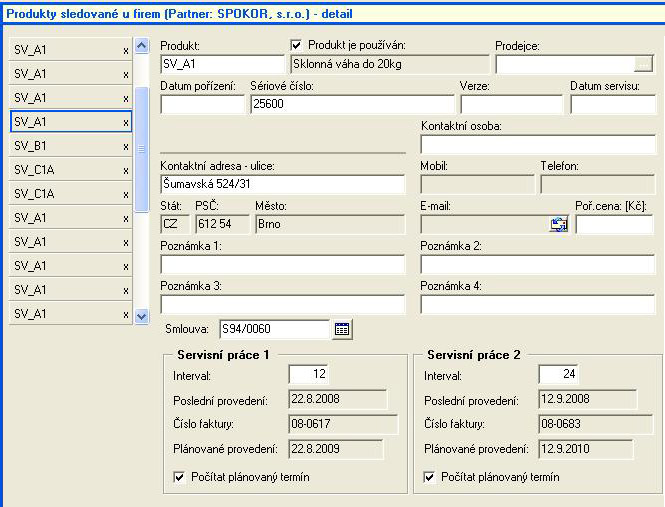Uncheck 'Počítat plánovaný termín' in Servisní práce 1
The image size is (665, 507).
(x=179, y=477)
